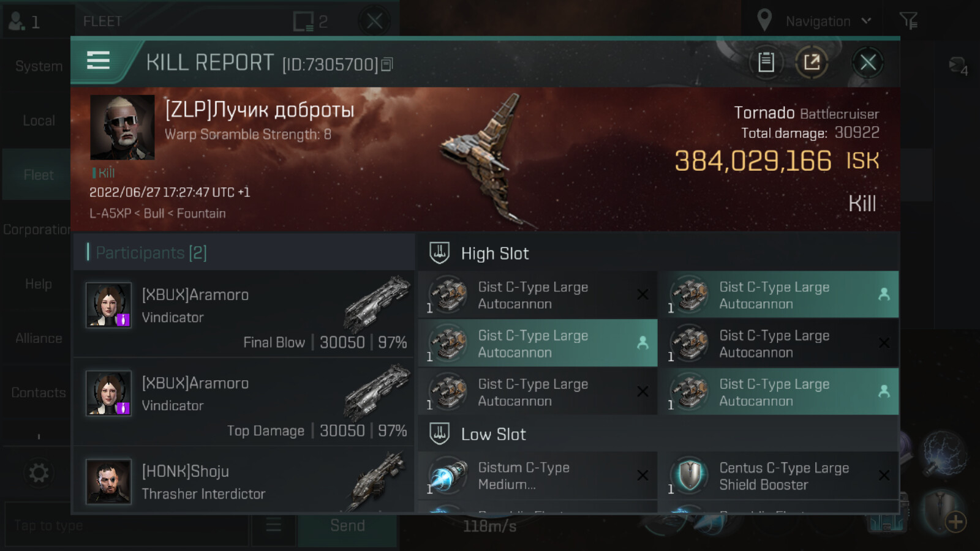
Task: Focus the Tap to type field
Action: tap(127, 525)
